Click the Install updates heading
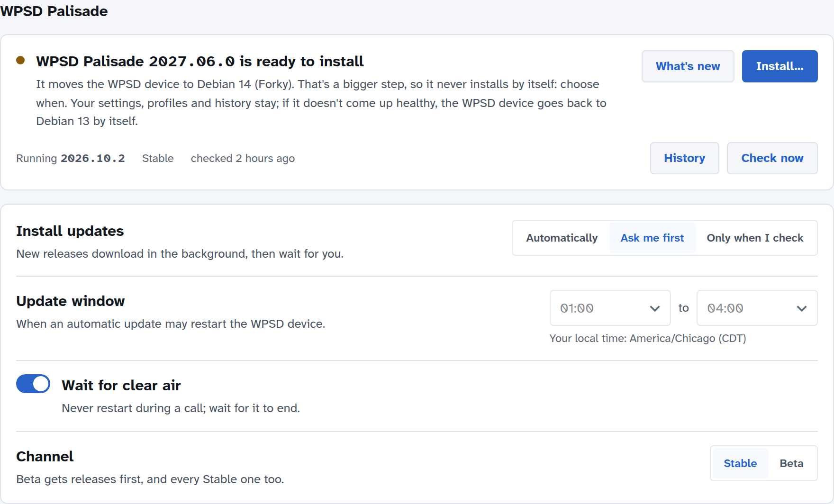Screen dimensions: 834x504 coord(70,231)
